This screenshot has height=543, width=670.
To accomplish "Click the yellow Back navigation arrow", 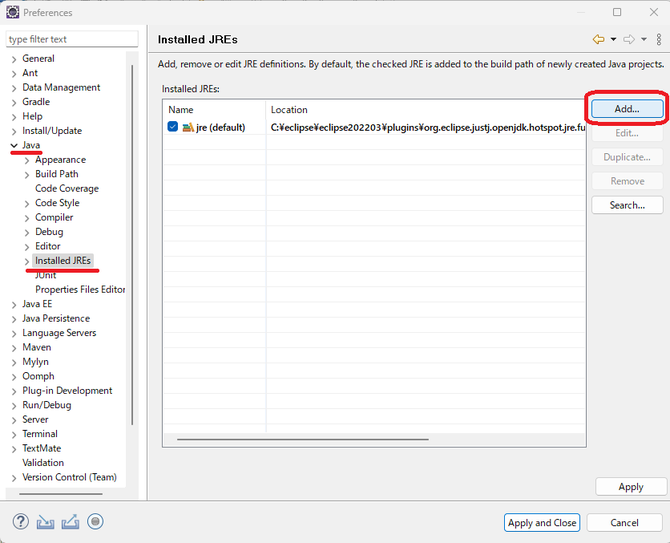I will click(599, 39).
